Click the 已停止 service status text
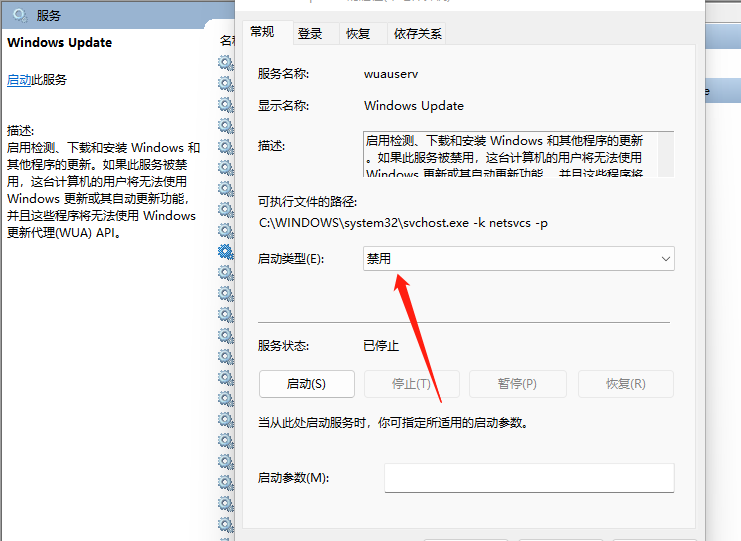 [x=381, y=346]
